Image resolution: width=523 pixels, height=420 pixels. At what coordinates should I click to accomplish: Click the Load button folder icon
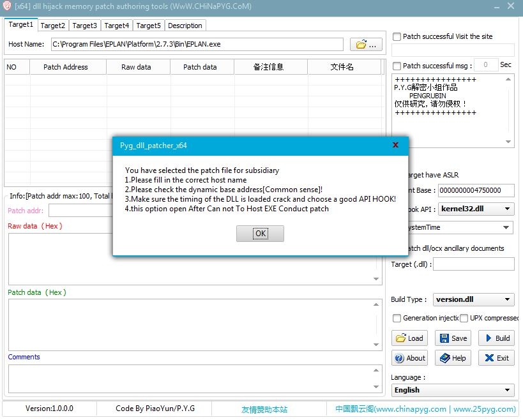click(x=400, y=338)
